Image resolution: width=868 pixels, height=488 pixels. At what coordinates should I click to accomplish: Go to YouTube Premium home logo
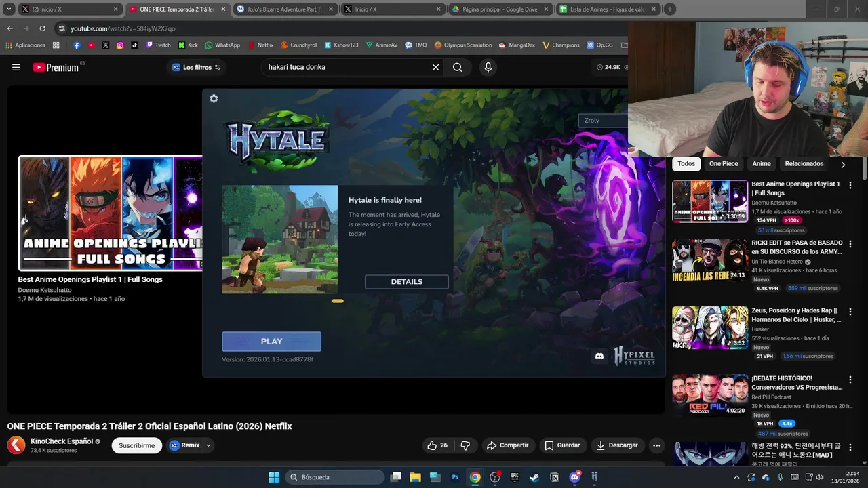click(x=56, y=67)
